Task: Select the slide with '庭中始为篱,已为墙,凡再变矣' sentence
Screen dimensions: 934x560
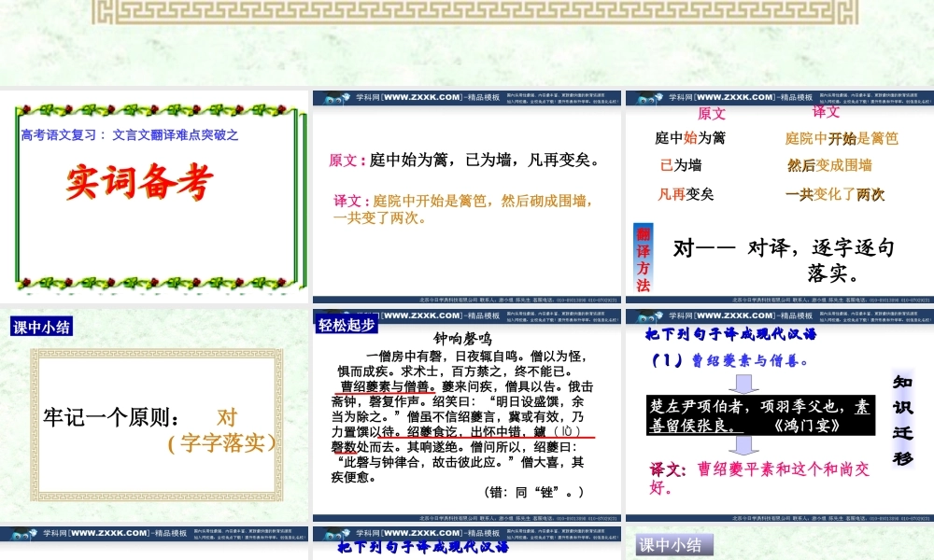Action: coord(466,196)
